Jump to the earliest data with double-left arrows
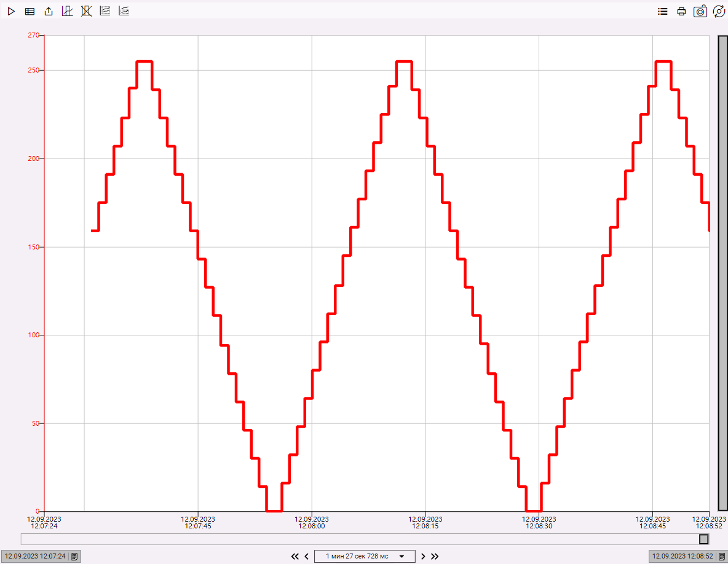Viewport: 728px width, 564px height. tap(295, 556)
